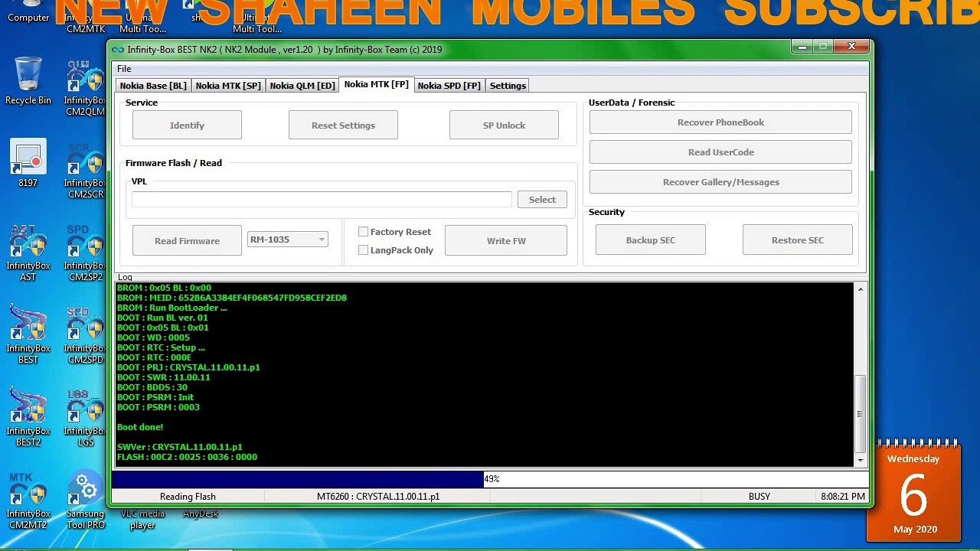Click 'BROM : MEID' log line
Image resolution: width=980 pixels, height=551 pixels.
231,298
